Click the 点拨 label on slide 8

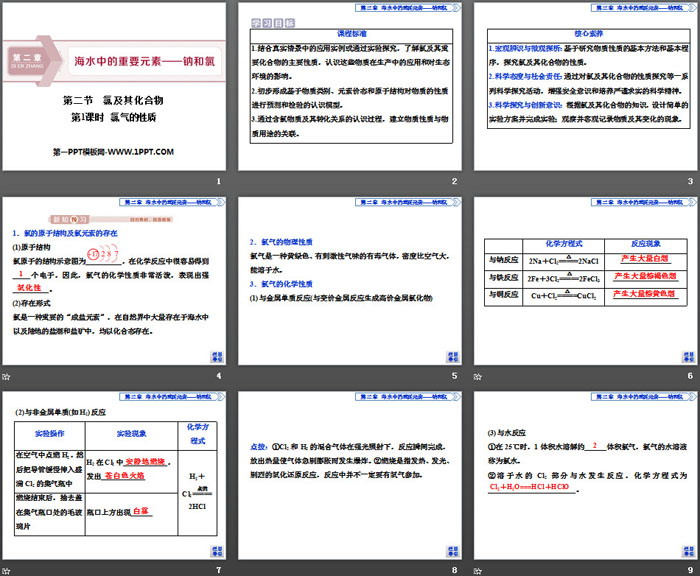259,447
